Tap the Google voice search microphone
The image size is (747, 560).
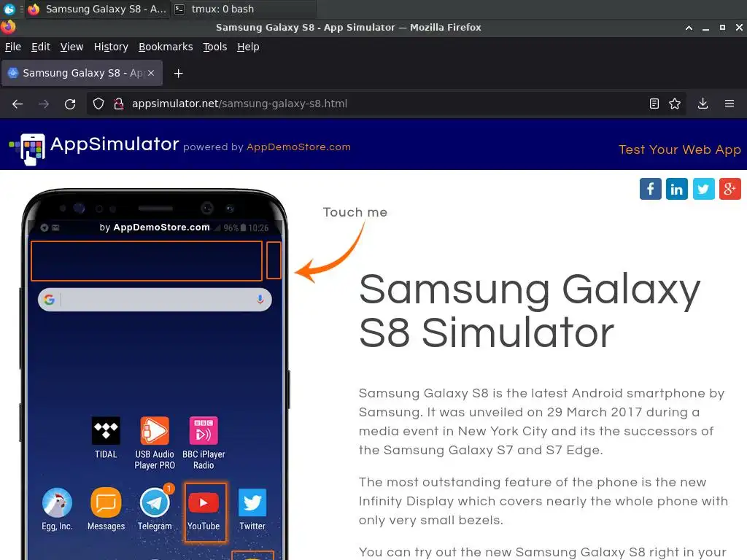tap(260, 300)
